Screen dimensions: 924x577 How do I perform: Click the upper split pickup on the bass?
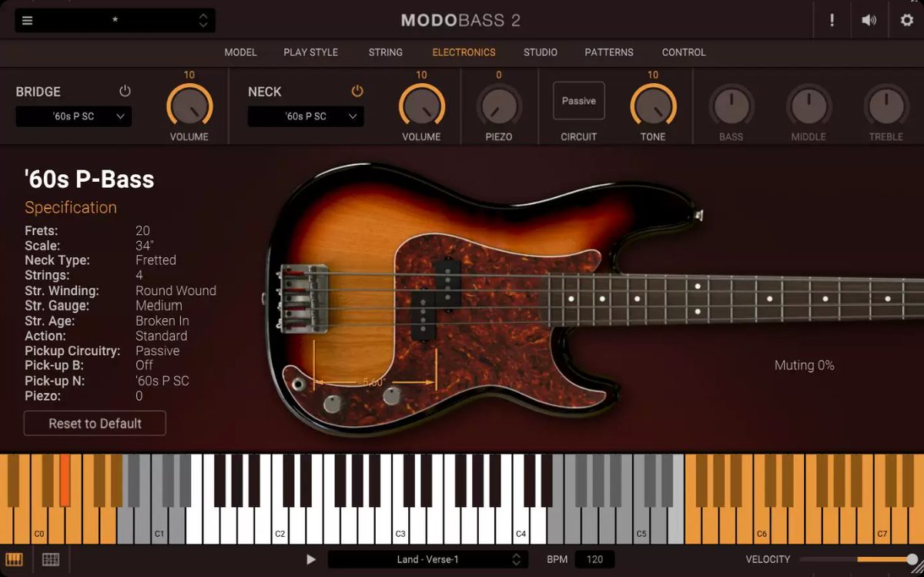447,284
